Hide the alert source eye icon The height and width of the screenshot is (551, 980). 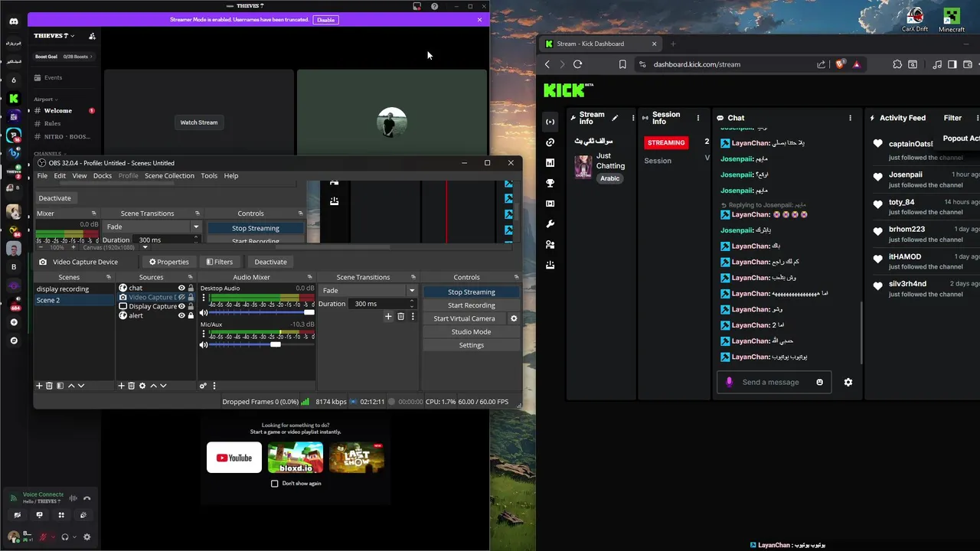tap(181, 315)
